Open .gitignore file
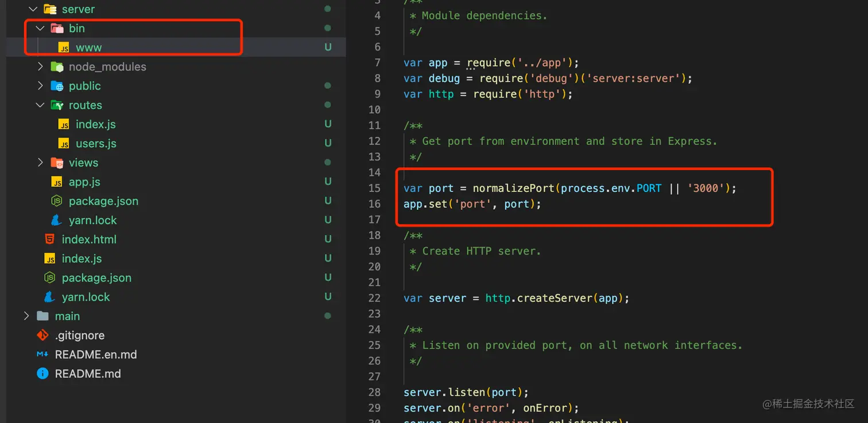 point(80,335)
